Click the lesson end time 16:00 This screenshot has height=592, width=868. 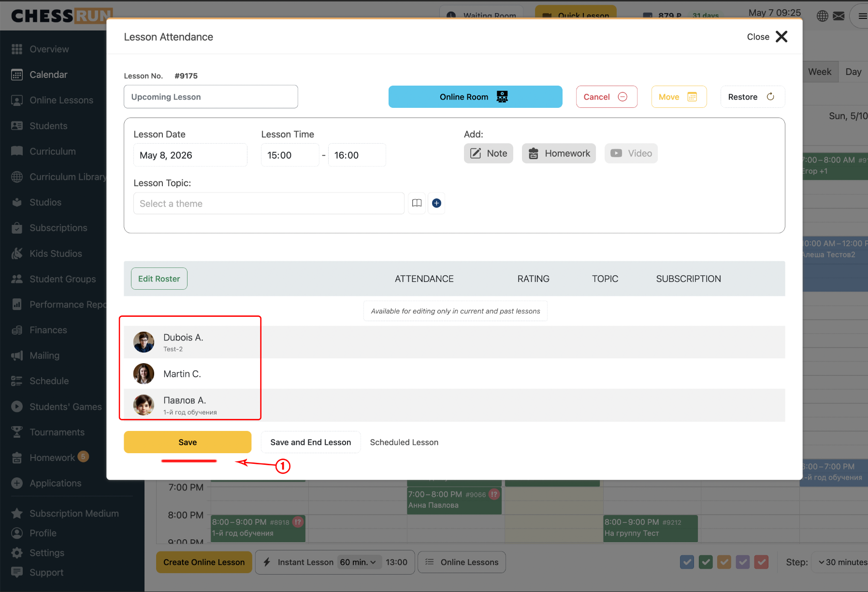tap(357, 155)
